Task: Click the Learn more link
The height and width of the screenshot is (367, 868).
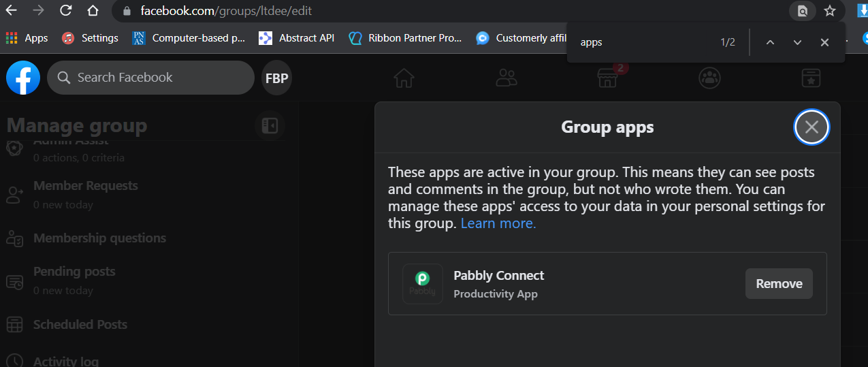Action: coord(498,223)
